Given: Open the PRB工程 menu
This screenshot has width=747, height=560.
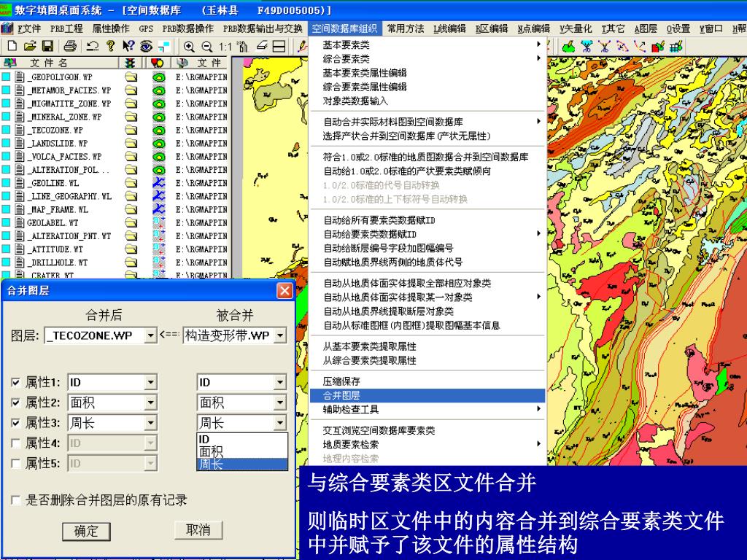Looking at the screenshot, I should (x=66, y=28).
